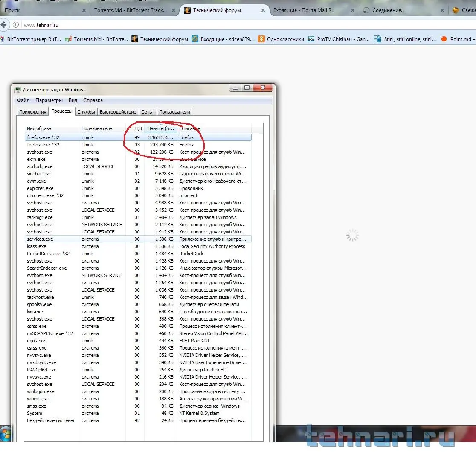
Task: Close the Поиск browser tab
Action: pyautogui.click(x=84, y=10)
